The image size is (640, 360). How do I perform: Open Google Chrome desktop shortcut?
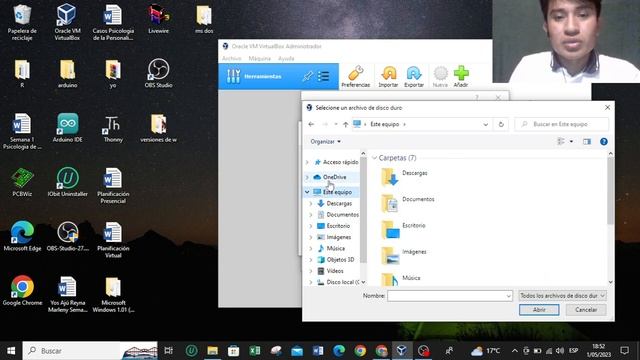tap(22, 290)
